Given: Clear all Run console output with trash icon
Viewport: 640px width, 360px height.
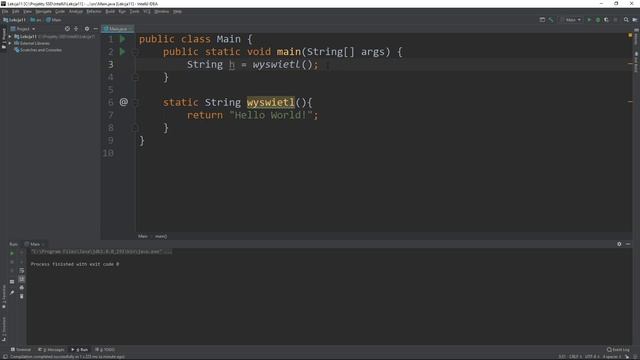Looking at the screenshot, I should [22, 296].
